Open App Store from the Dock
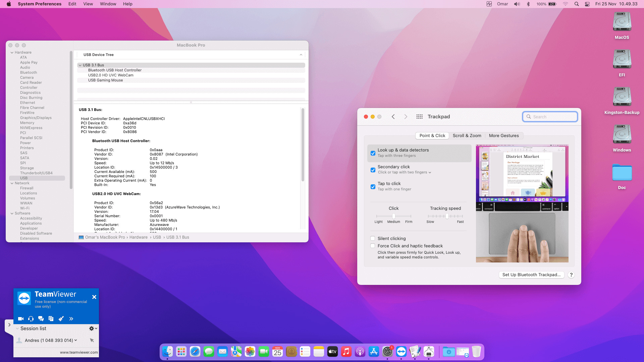Viewport: 644px width, 362px height. click(373, 352)
